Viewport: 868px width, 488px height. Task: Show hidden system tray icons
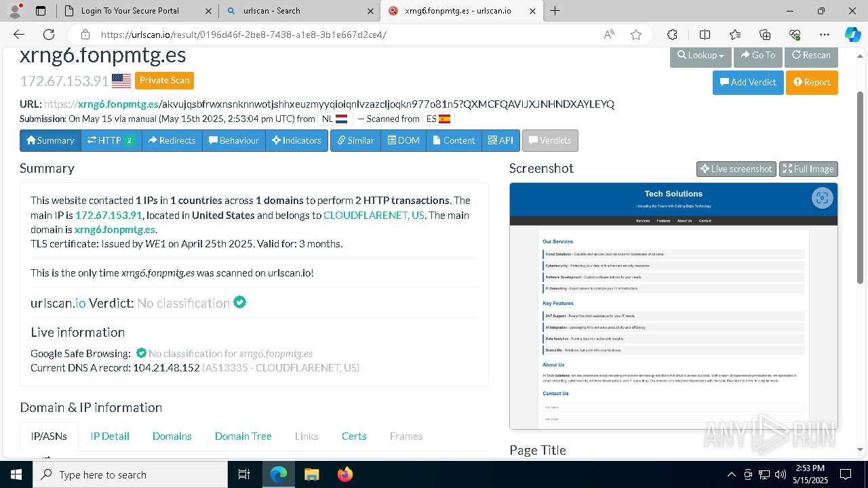[x=731, y=474]
